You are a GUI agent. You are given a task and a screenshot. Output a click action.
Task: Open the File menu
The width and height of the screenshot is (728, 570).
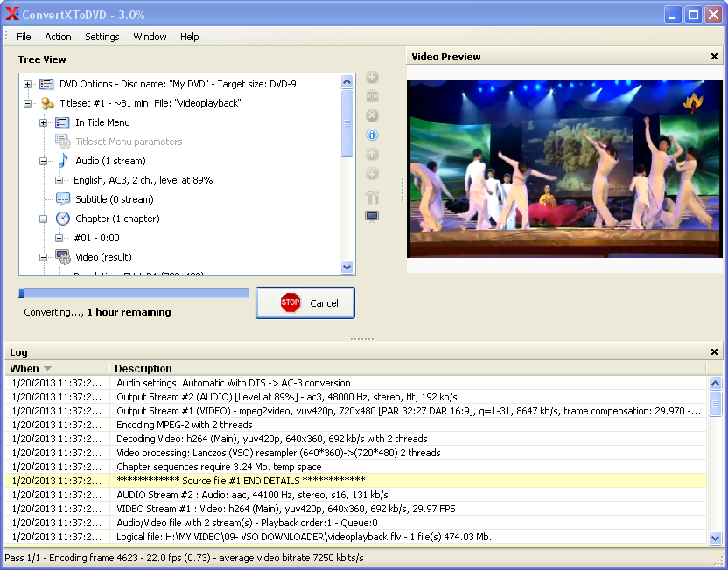[x=24, y=37]
